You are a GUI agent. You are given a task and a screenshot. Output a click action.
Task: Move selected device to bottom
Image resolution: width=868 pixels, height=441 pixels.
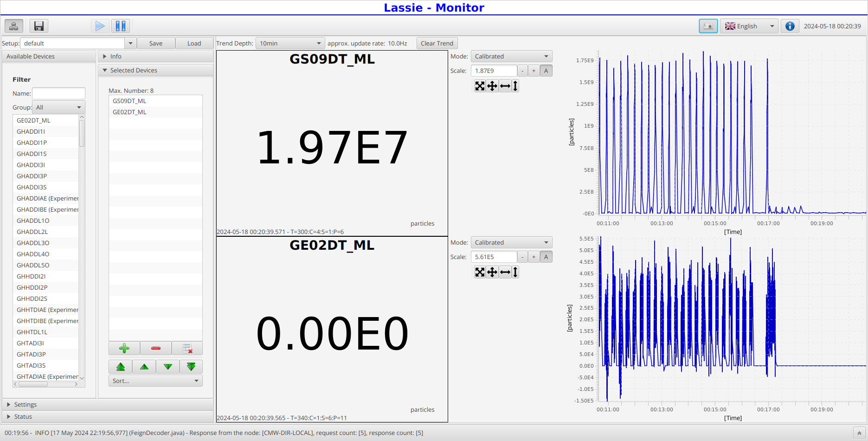191,367
